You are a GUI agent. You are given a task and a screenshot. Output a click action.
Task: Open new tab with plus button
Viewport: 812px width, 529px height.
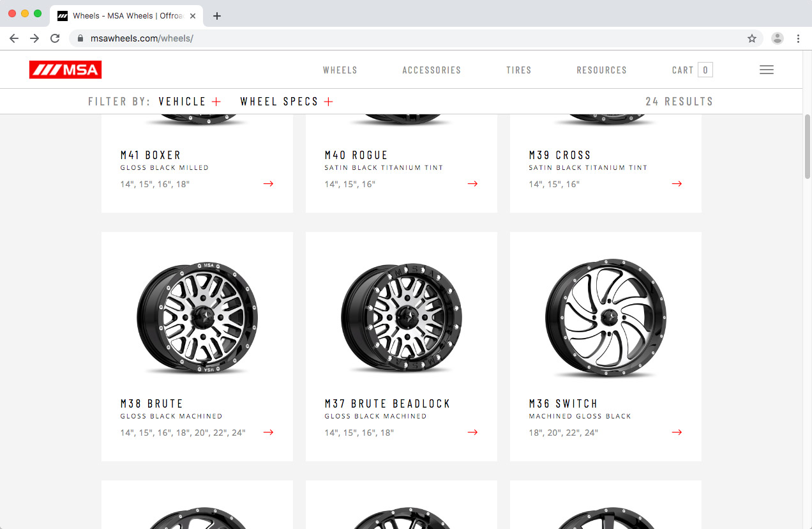217,16
